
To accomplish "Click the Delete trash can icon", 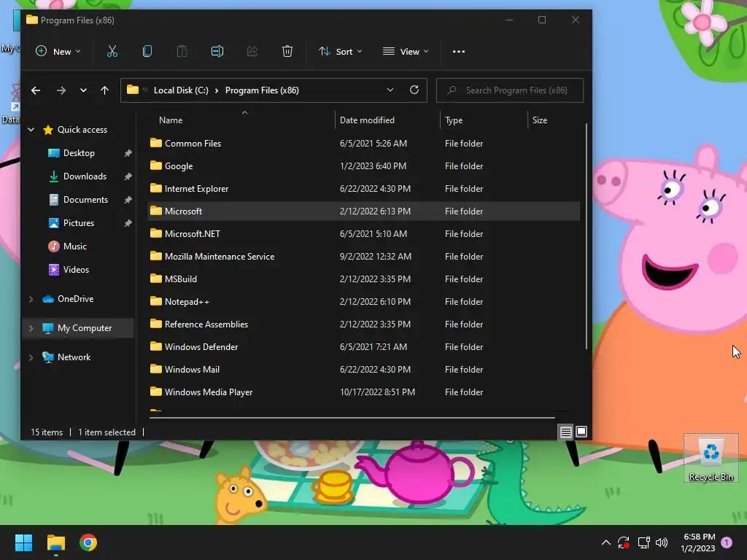I will point(287,52).
